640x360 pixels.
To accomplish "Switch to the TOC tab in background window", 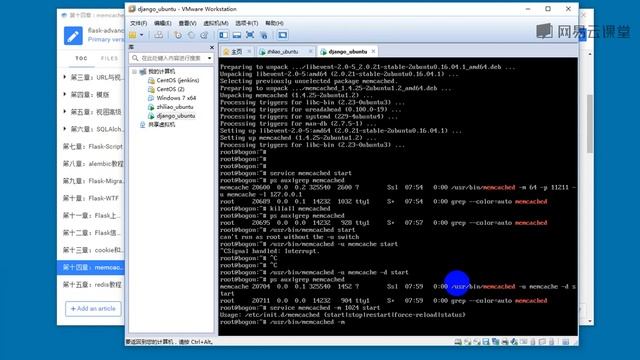I will point(81,58).
